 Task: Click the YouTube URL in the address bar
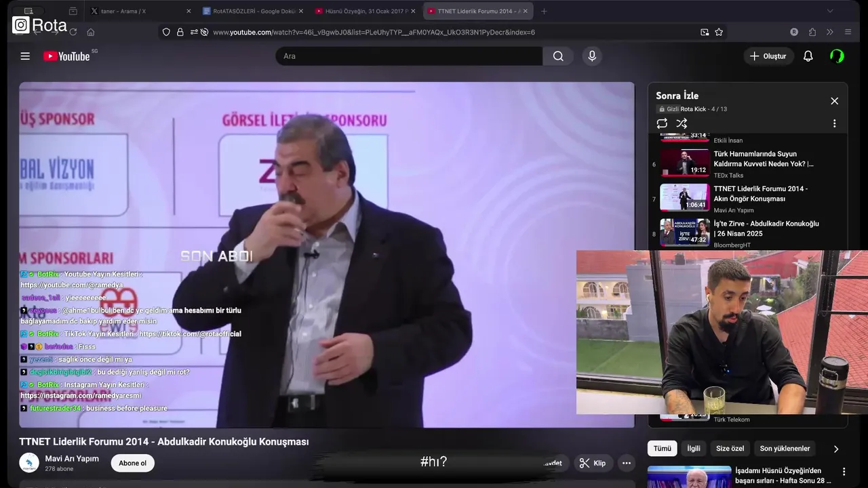pos(374,32)
